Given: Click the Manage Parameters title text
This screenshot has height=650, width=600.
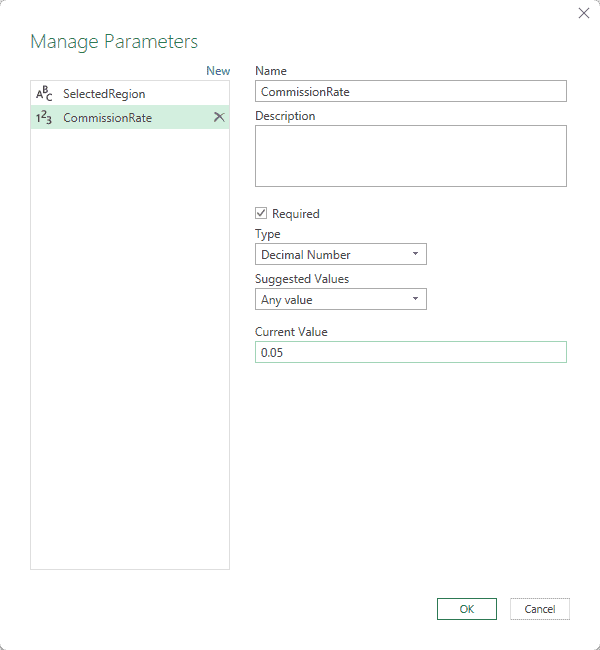Looking at the screenshot, I should pyautogui.click(x=114, y=41).
